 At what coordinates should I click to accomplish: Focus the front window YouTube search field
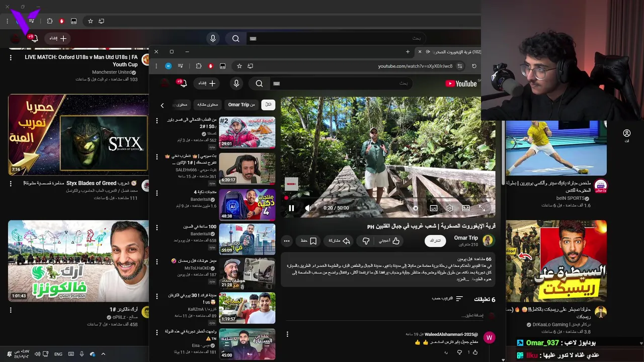[x=341, y=83]
